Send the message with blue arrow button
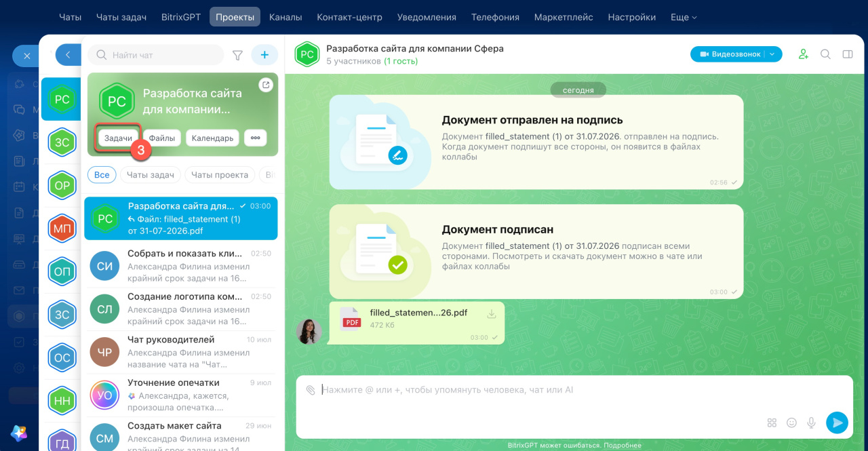Image resolution: width=868 pixels, height=451 pixels. click(x=837, y=423)
